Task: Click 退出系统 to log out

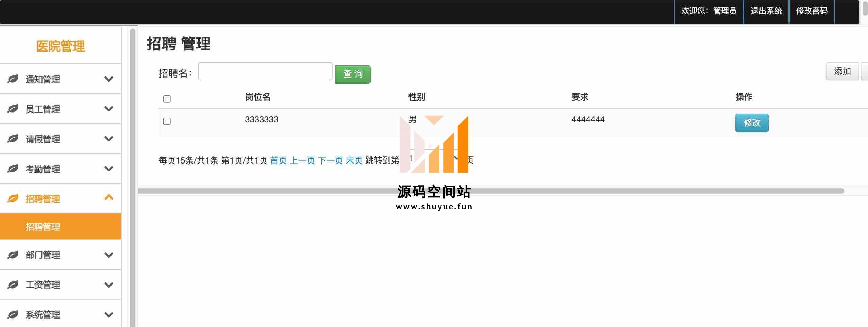Action: point(766,11)
